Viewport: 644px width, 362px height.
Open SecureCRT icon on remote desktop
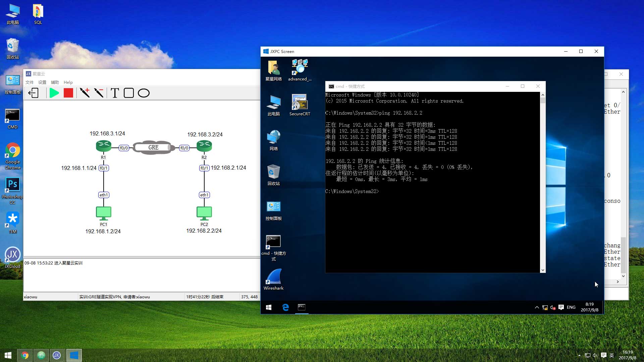[300, 103]
